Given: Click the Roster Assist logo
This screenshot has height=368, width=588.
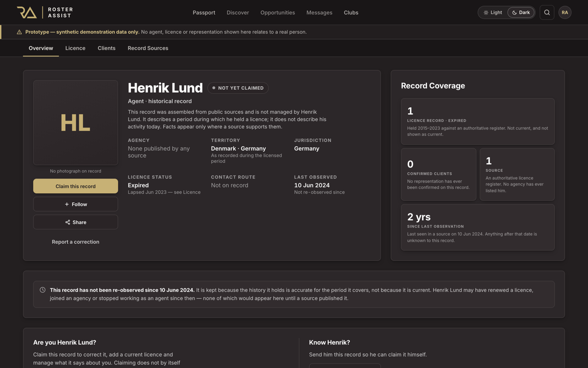Looking at the screenshot, I should click(45, 13).
